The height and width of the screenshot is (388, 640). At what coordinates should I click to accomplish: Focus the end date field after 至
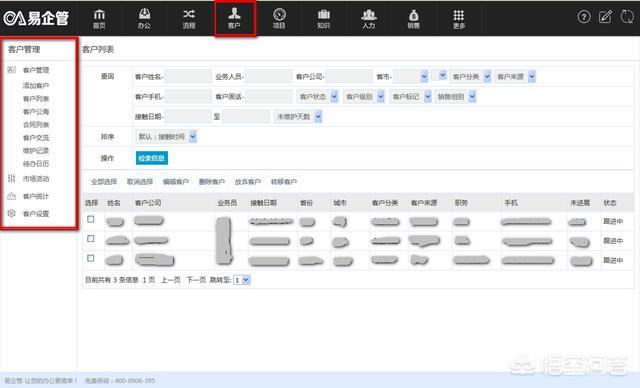pos(246,117)
